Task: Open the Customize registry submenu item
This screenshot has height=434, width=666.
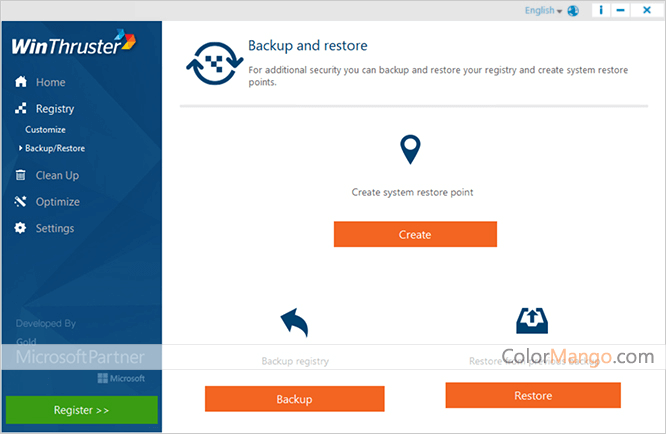Action: 45,129
